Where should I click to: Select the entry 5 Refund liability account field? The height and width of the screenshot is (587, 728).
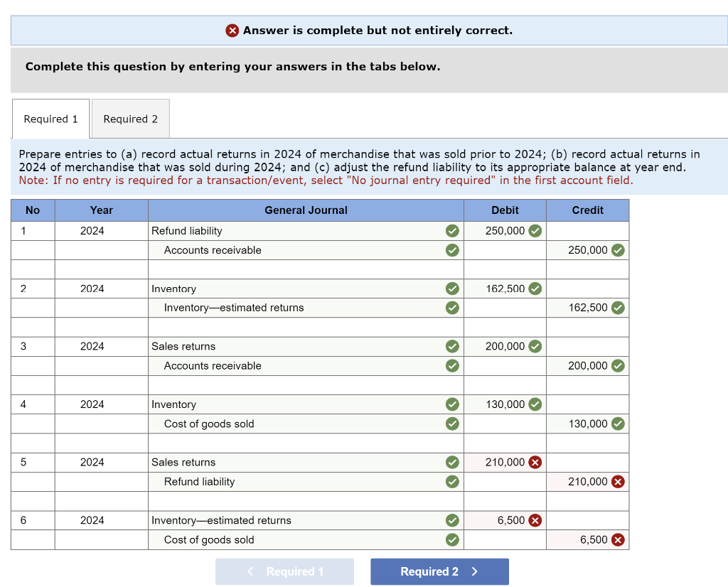[306, 482]
